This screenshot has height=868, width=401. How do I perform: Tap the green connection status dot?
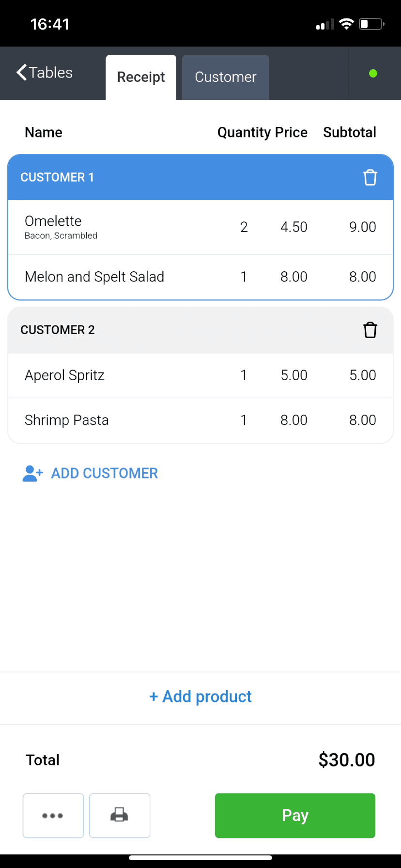coord(373,74)
